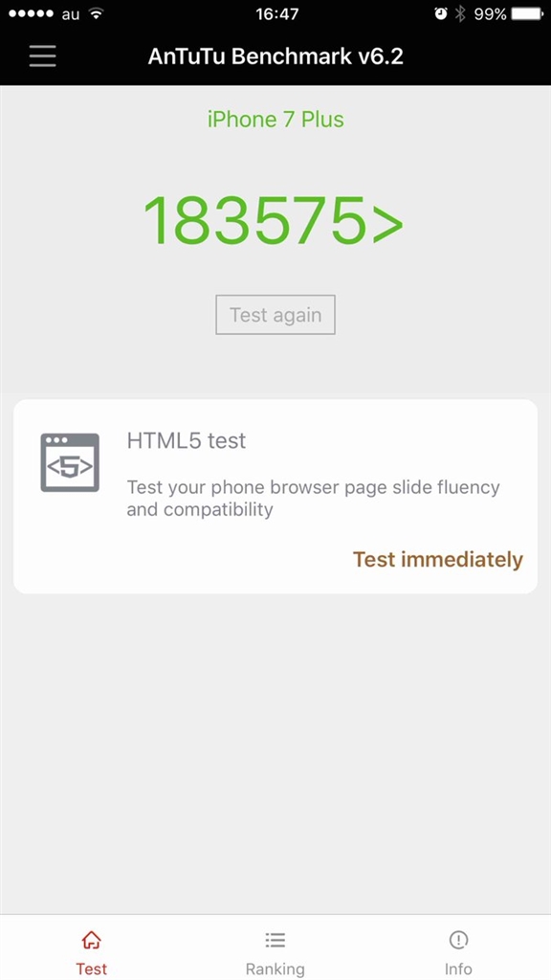Tap the HTML5 test title text
Image resolution: width=551 pixels, height=980 pixels.
(187, 440)
